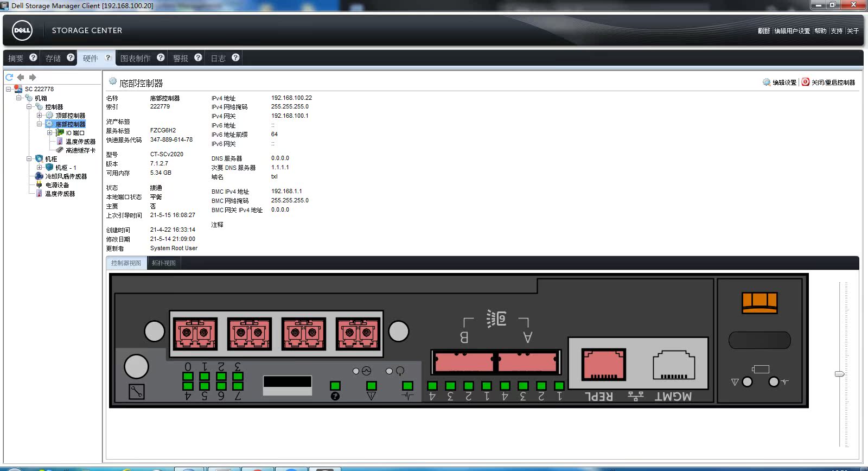Click the gears icon of the 控制器 node

39,107
